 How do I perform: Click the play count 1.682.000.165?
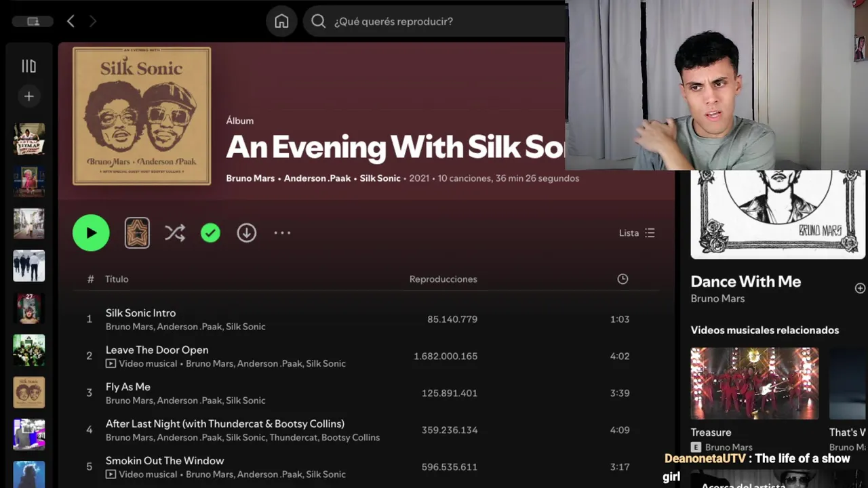pyautogui.click(x=446, y=356)
